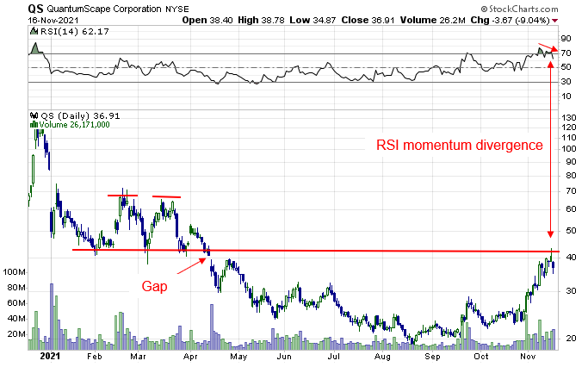The height and width of the screenshot is (367, 588).
Task: Click the 100M volume axis label
Action: (x=15, y=272)
